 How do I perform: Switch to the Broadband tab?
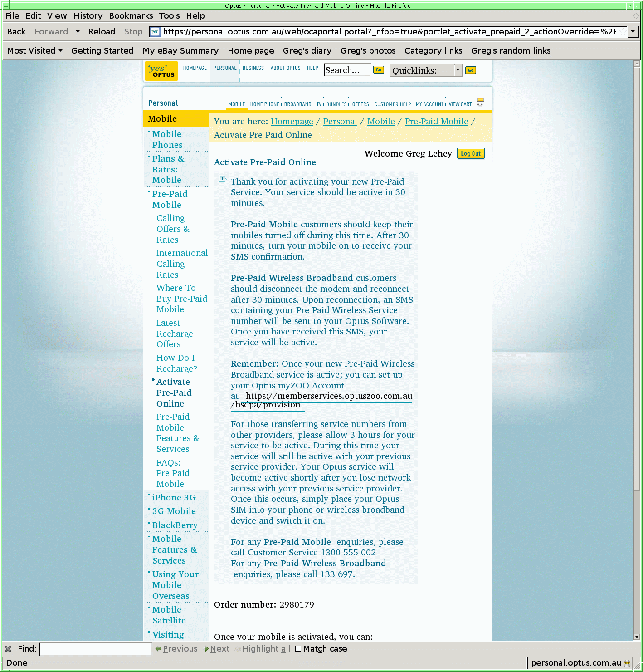coord(297,104)
